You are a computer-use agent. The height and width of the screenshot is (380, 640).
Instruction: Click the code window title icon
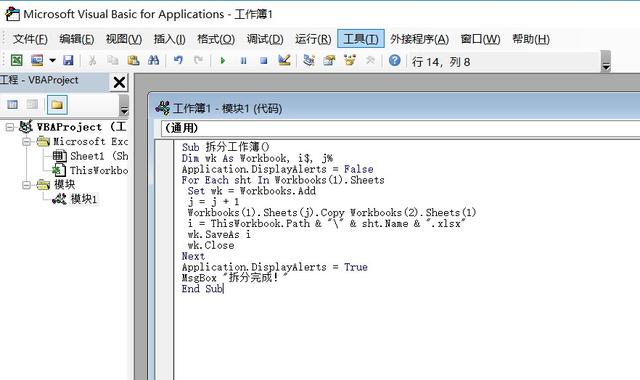coord(162,108)
